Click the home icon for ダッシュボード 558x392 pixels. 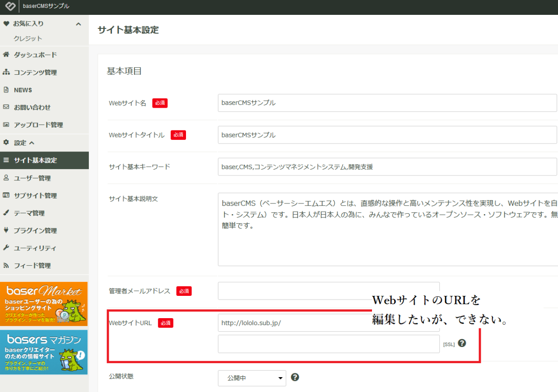click(6, 55)
